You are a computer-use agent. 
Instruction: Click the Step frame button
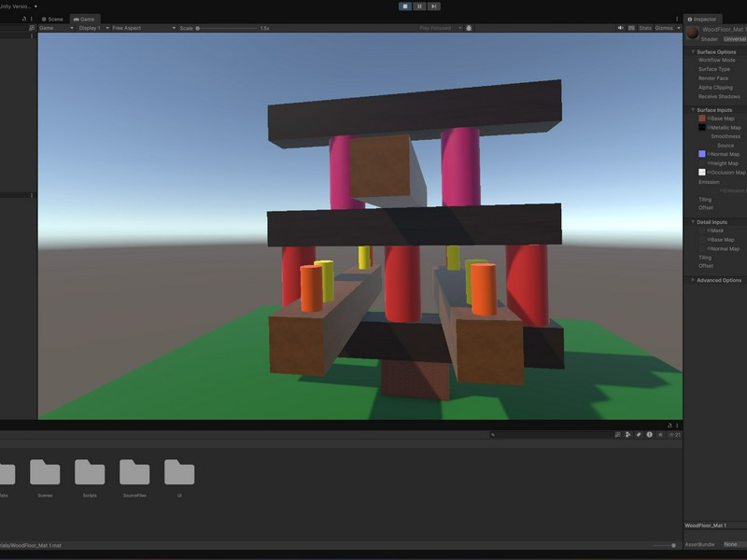[x=434, y=6]
